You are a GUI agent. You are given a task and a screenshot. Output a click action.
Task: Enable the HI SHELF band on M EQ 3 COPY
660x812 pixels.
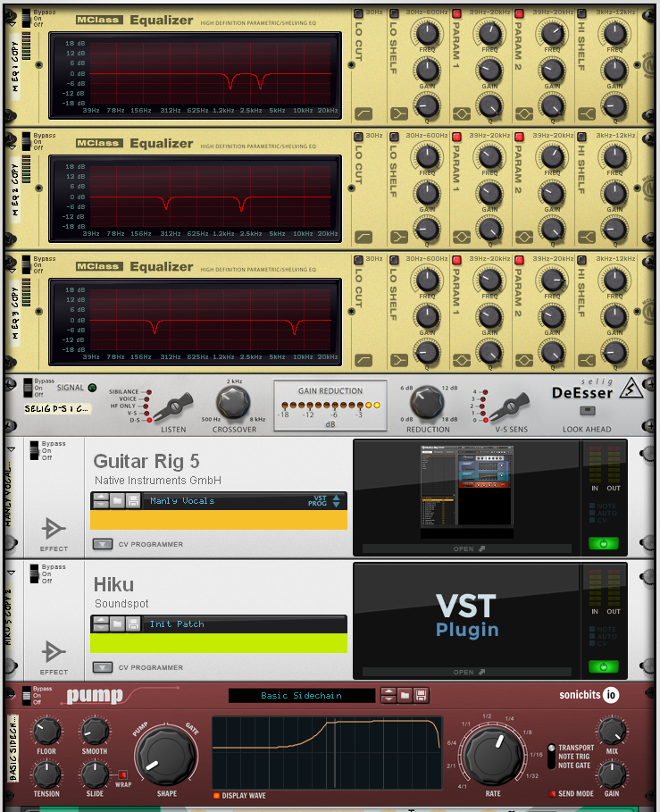click(x=581, y=259)
